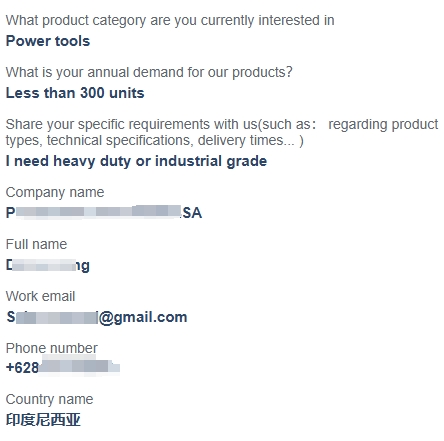Click the Country name label

click(49, 399)
